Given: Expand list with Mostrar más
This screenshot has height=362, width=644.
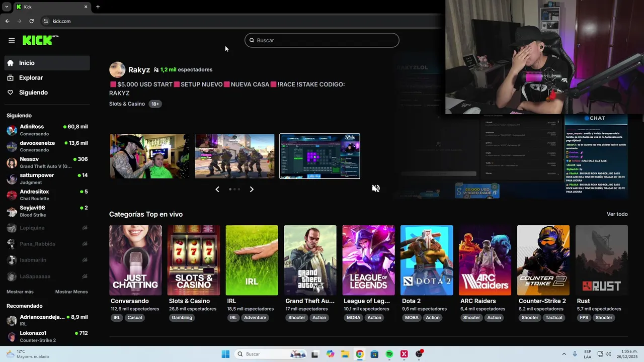Looking at the screenshot, I should point(20,292).
